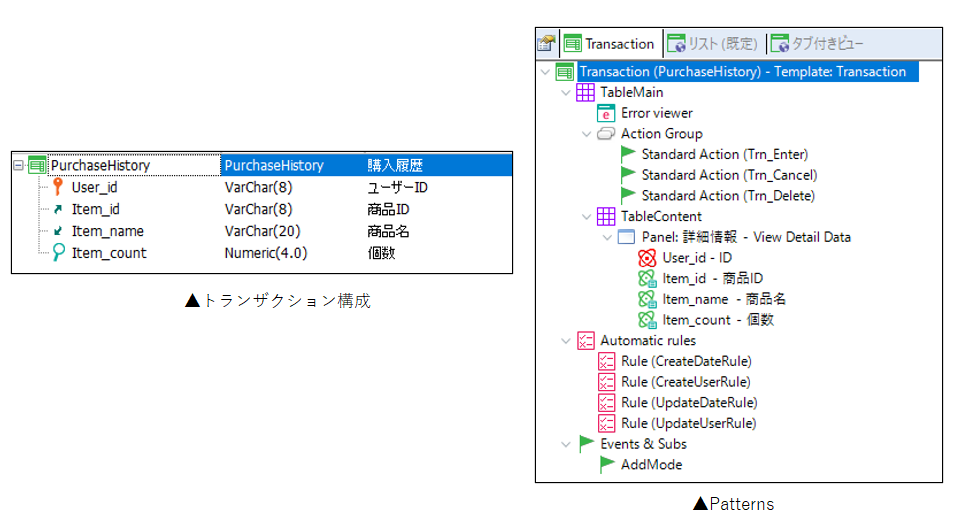This screenshot has width=956, height=519.
Task: Select the Item_name - 商品名 tree item
Action: click(724, 299)
